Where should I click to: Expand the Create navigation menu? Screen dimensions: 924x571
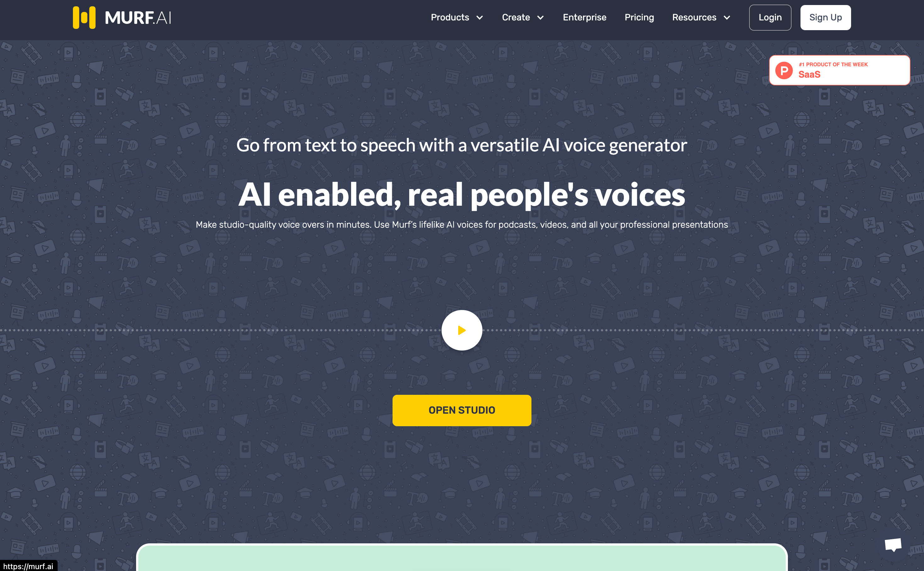[522, 17]
